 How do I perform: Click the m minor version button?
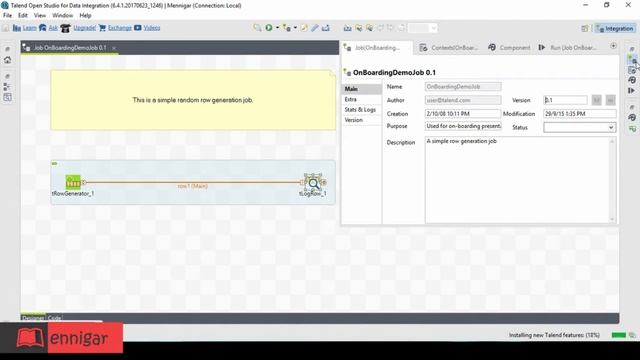pos(610,100)
